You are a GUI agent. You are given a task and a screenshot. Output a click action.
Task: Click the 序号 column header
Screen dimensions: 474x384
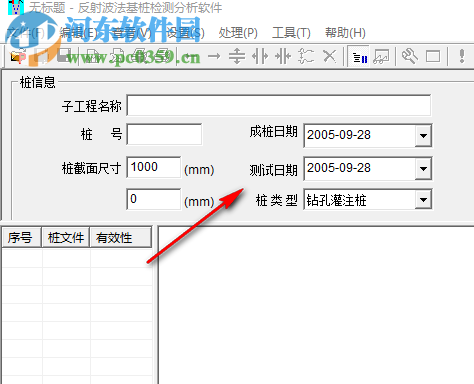(x=21, y=237)
